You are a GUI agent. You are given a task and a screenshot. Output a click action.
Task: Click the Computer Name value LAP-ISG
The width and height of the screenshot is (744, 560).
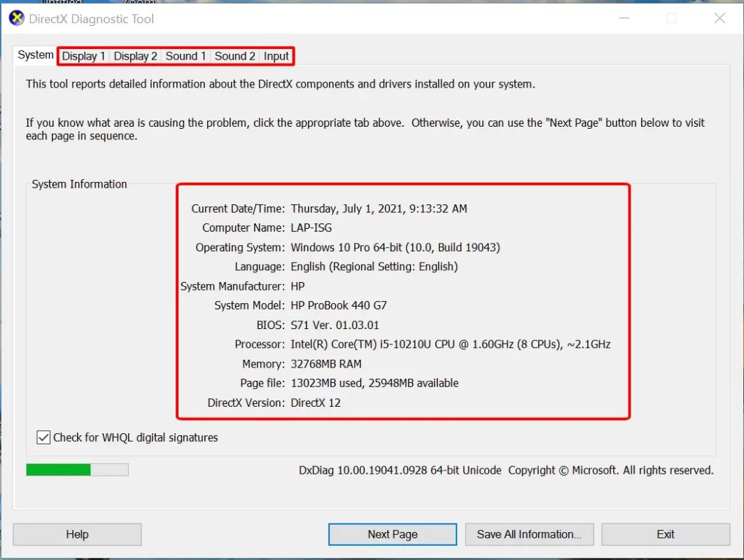311,228
